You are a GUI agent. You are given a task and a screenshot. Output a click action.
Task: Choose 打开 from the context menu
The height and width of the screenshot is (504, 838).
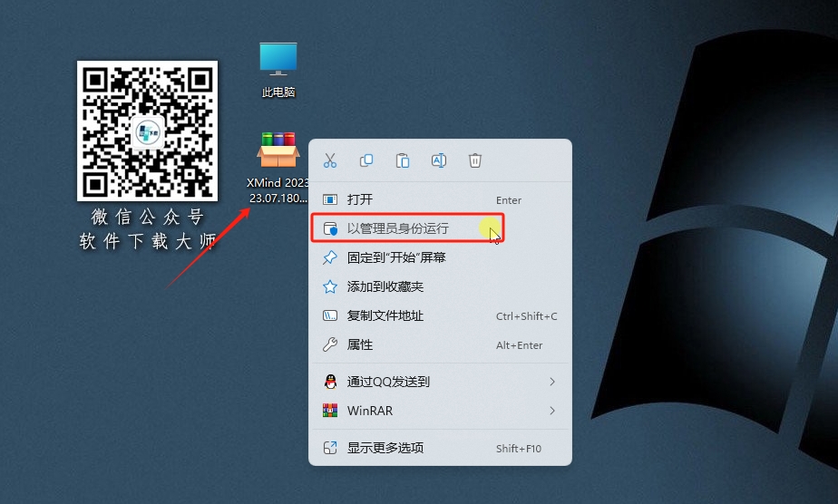coord(440,199)
